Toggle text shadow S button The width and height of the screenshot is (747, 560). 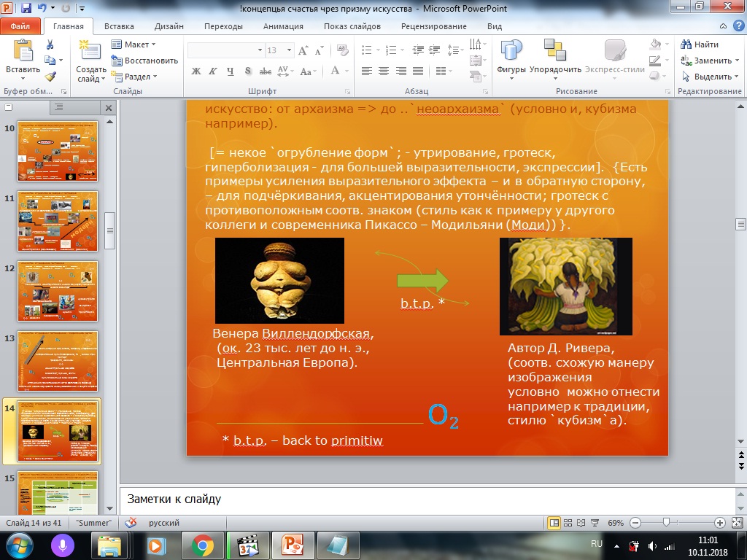248,71
